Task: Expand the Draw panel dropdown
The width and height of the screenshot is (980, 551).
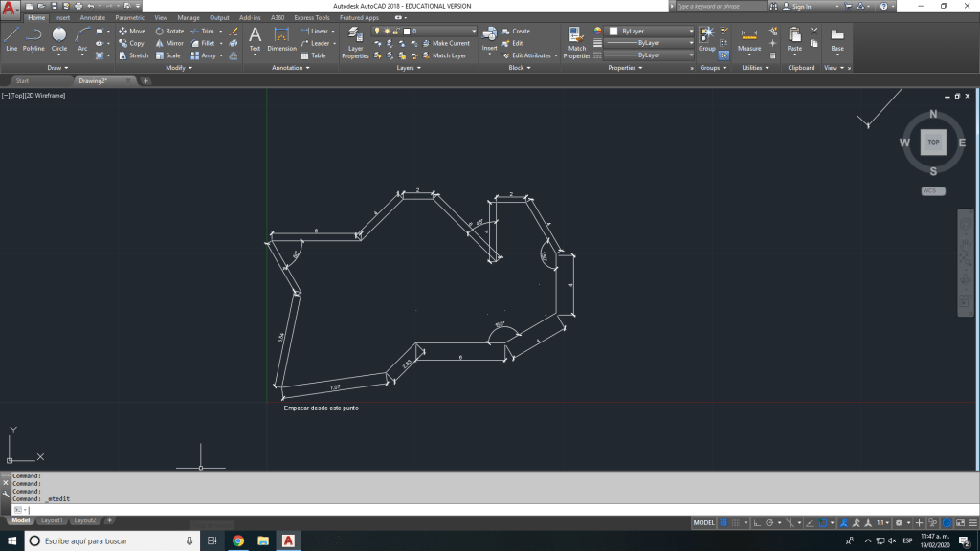Action: (x=56, y=68)
